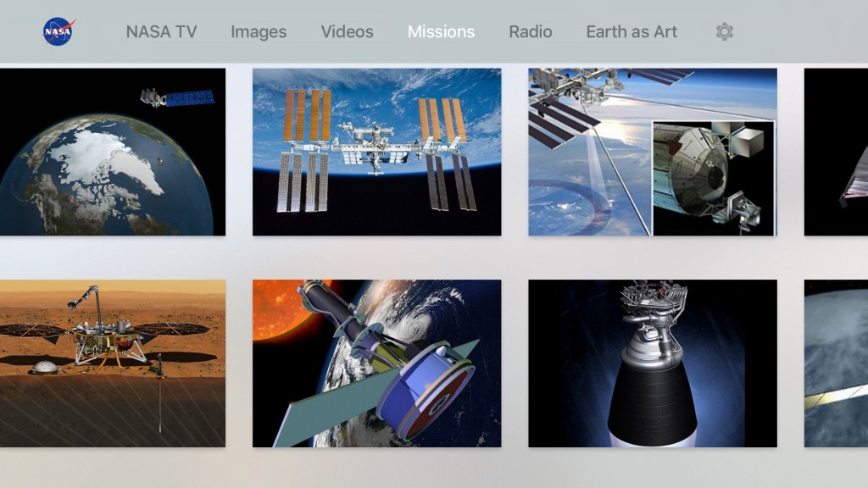The width and height of the screenshot is (868, 488).
Task: Open the settings gear icon
Action: pos(724,31)
